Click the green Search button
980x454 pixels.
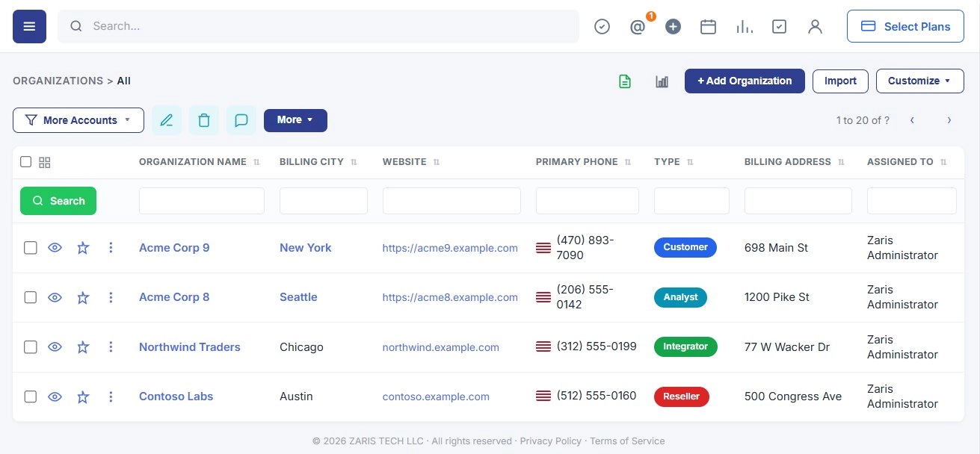click(x=58, y=201)
